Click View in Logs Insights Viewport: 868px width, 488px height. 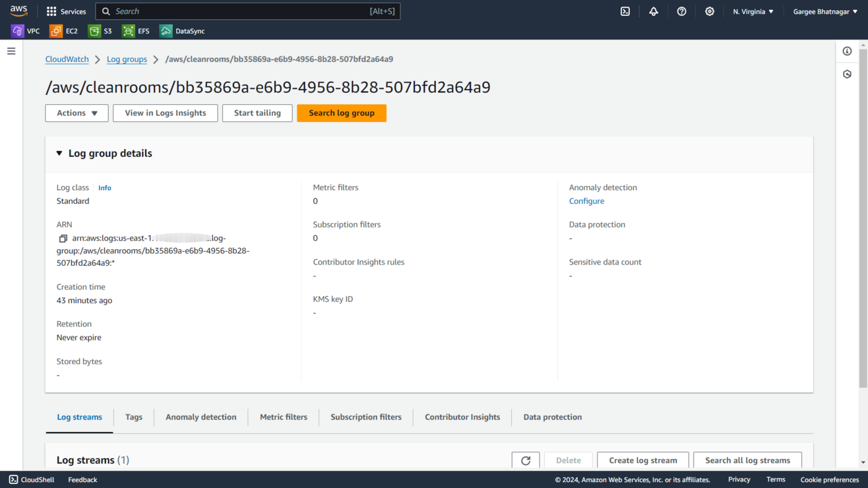166,113
